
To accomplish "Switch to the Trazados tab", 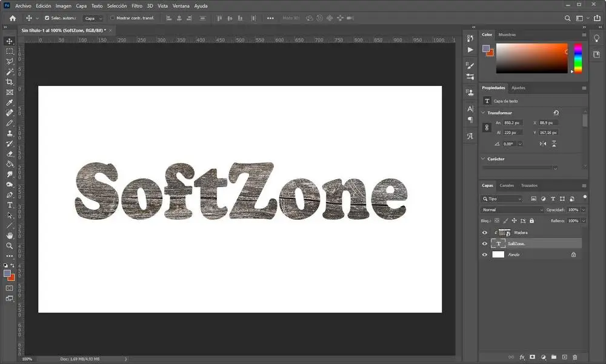I will (529, 185).
